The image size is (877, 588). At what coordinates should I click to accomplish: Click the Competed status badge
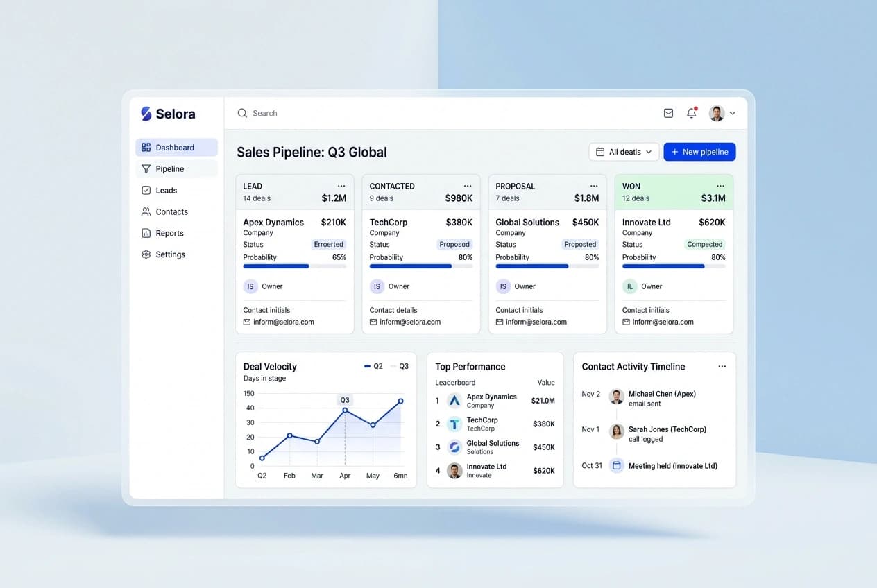coord(704,244)
